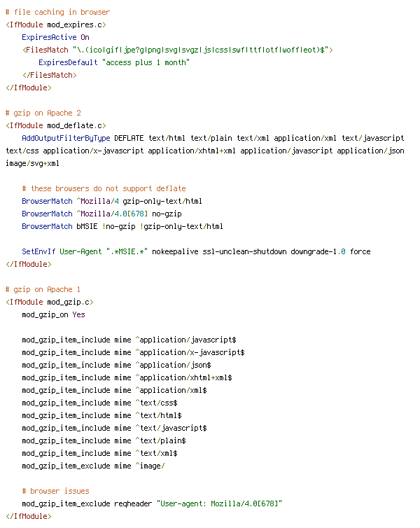Click the '# gzip on Apache 1' comment
420x528 pixels.
[43, 289]
